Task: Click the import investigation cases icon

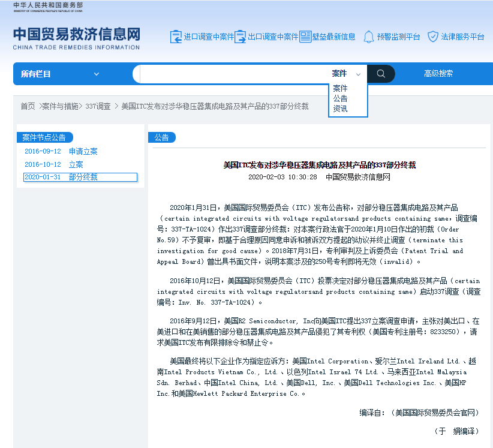Action: 176,37
